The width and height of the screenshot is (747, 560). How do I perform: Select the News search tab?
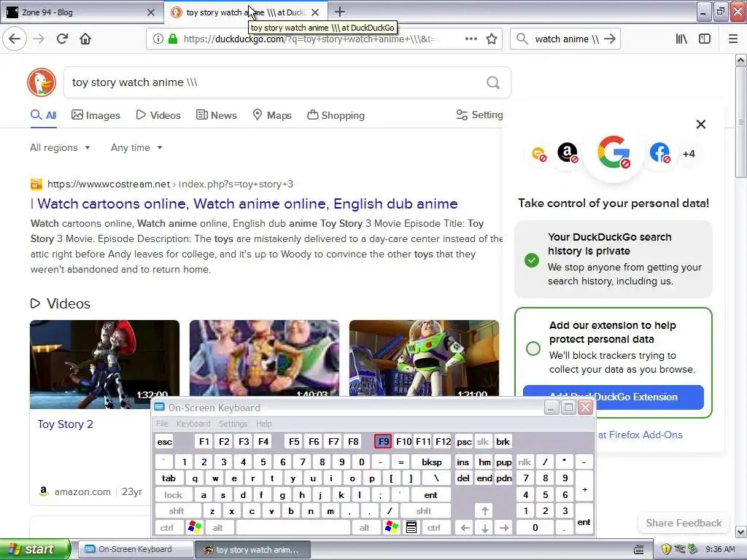(x=217, y=115)
